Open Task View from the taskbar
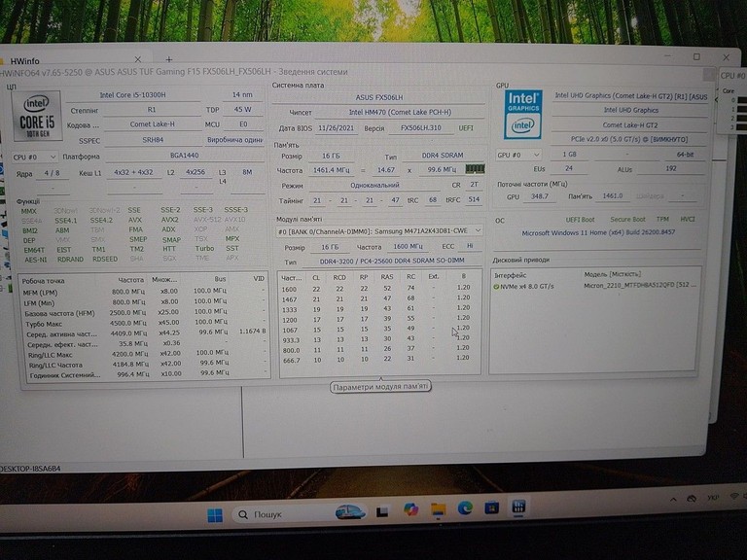The image size is (747, 560). [x=382, y=512]
